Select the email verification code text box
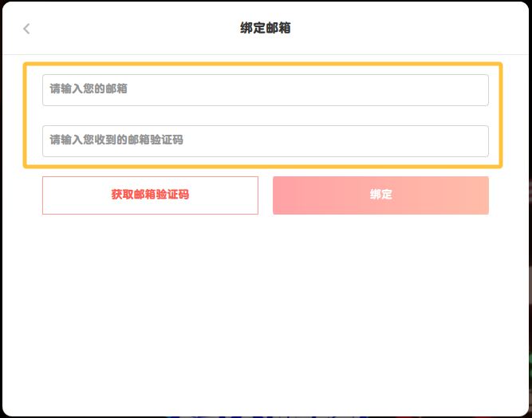This screenshot has height=418, width=532. coord(265,141)
